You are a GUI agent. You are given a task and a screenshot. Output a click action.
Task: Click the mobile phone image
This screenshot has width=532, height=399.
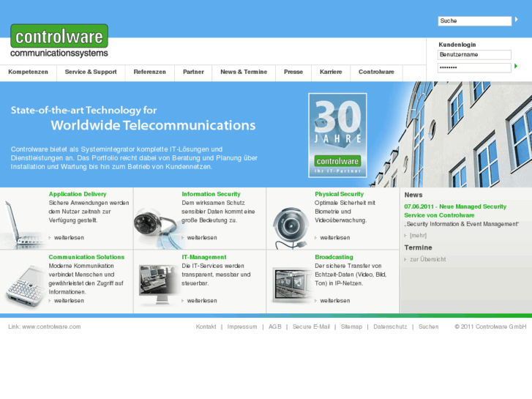click(26, 288)
